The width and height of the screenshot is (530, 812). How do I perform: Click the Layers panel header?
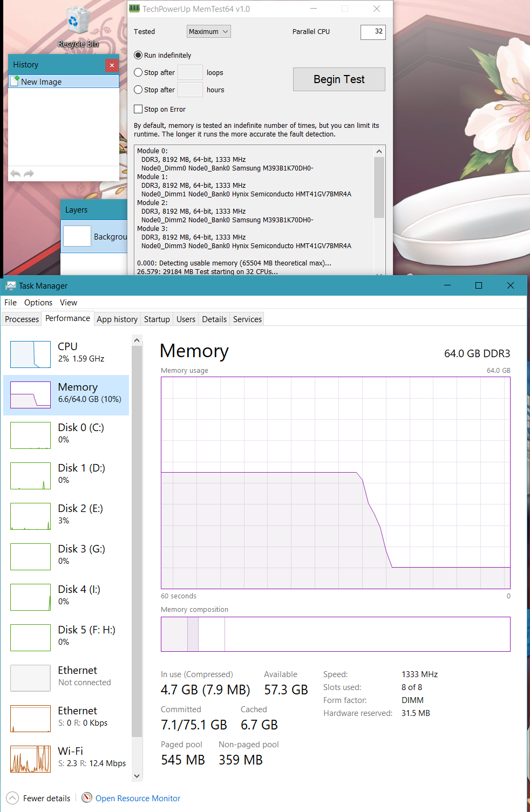click(94, 210)
